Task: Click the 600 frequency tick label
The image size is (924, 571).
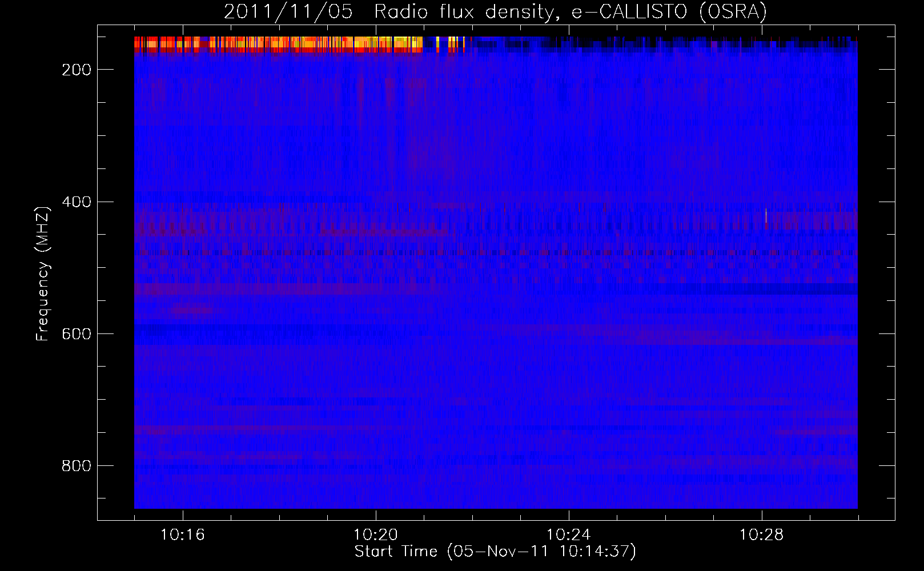Action: point(77,334)
